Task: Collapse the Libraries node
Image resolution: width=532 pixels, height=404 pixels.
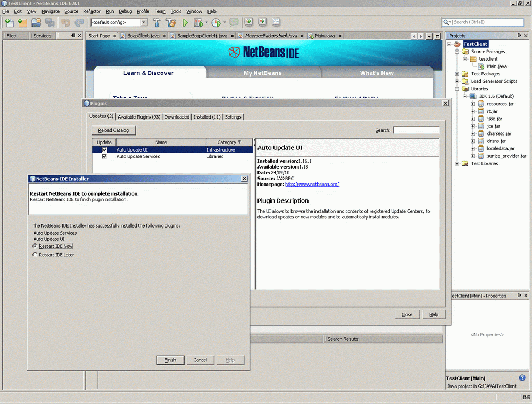Action: click(x=457, y=89)
